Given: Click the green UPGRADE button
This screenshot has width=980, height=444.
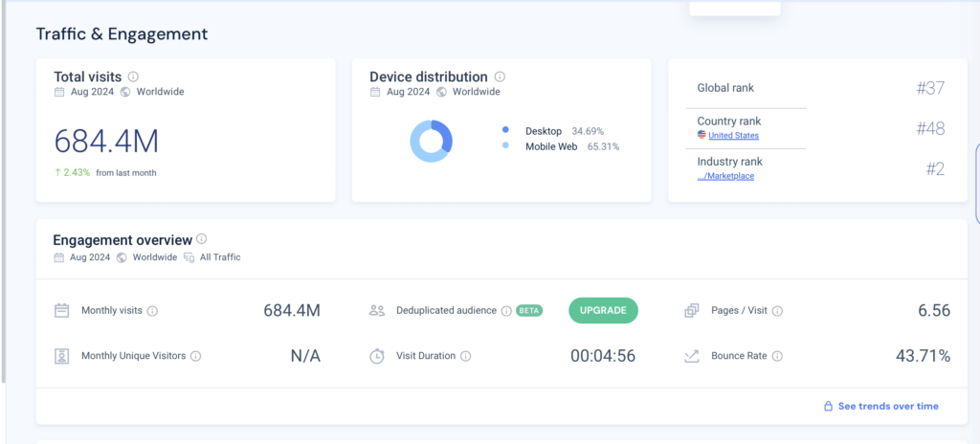Looking at the screenshot, I should [x=603, y=310].
